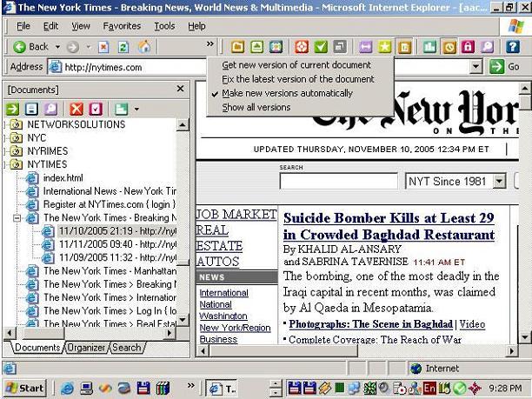Open the 'Photographs: The Scene in Baghdad' link
The width and height of the screenshot is (532, 399).
pos(371,324)
